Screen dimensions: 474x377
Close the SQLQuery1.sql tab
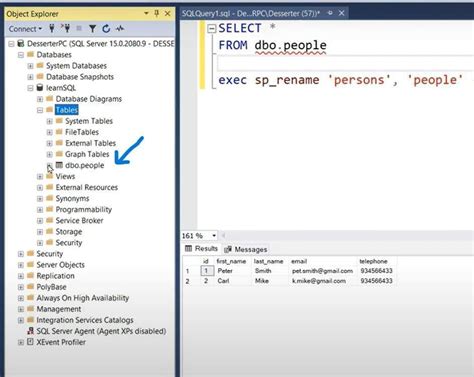click(x=342, y=13)
